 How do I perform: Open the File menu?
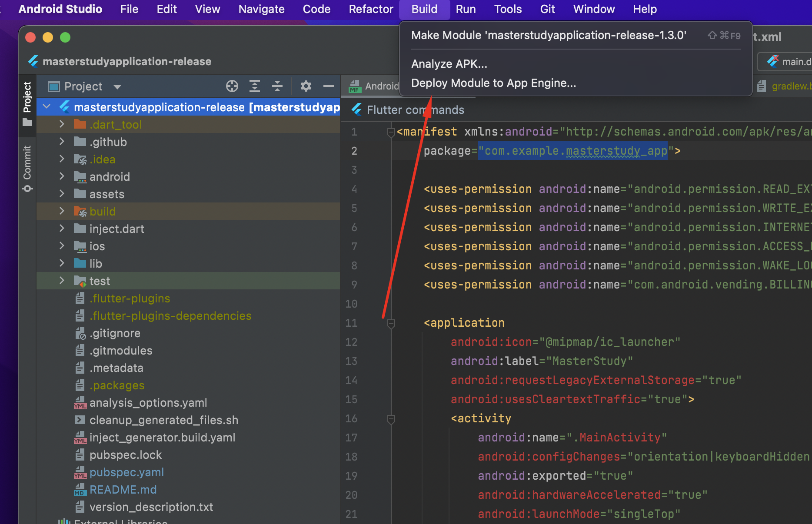(129, 9)
